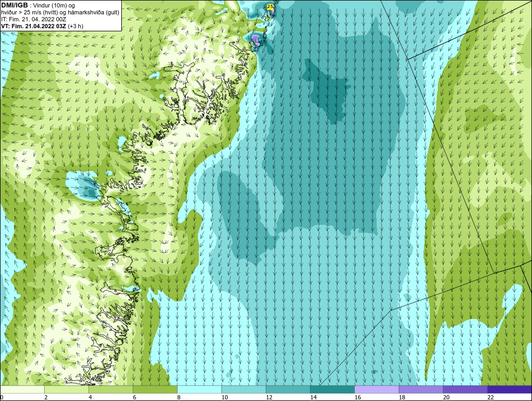Click the yellow '25' gust label
The image size is (532, 401).
pos(270,6)
